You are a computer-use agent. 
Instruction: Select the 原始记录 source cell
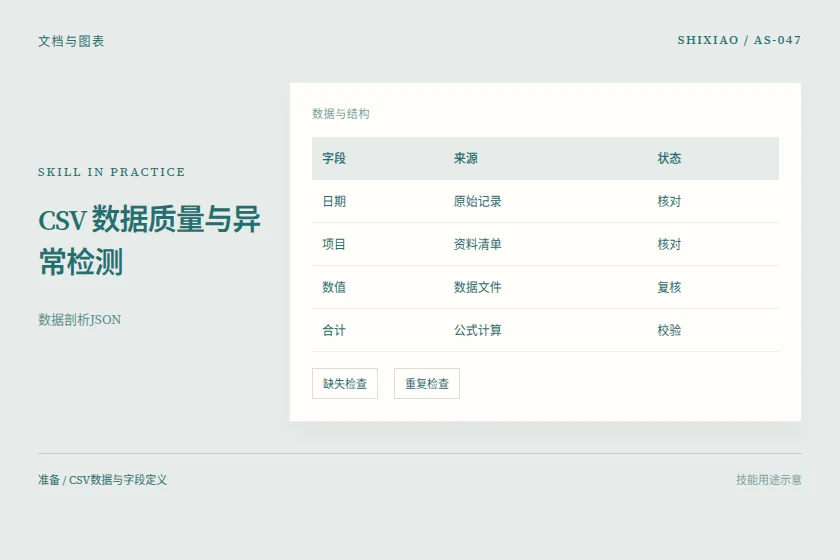[477, 201]
